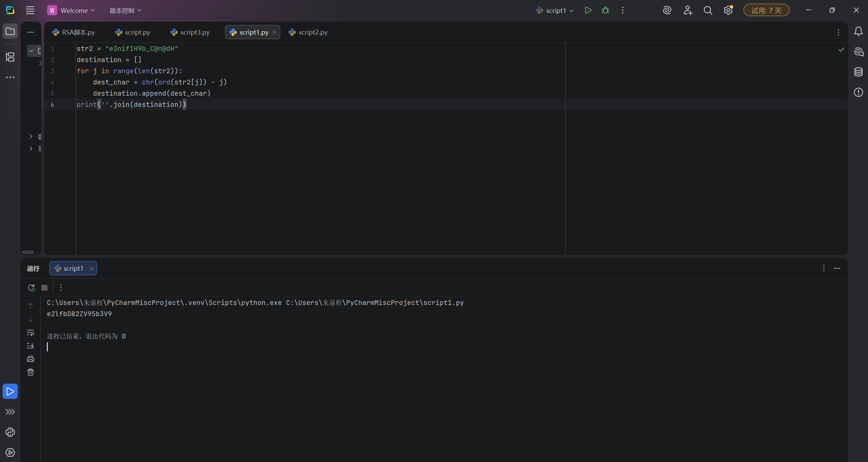Open the main hamburger menu
The height and width of the screenshot is (462, 868).
(x=30, y=11)
